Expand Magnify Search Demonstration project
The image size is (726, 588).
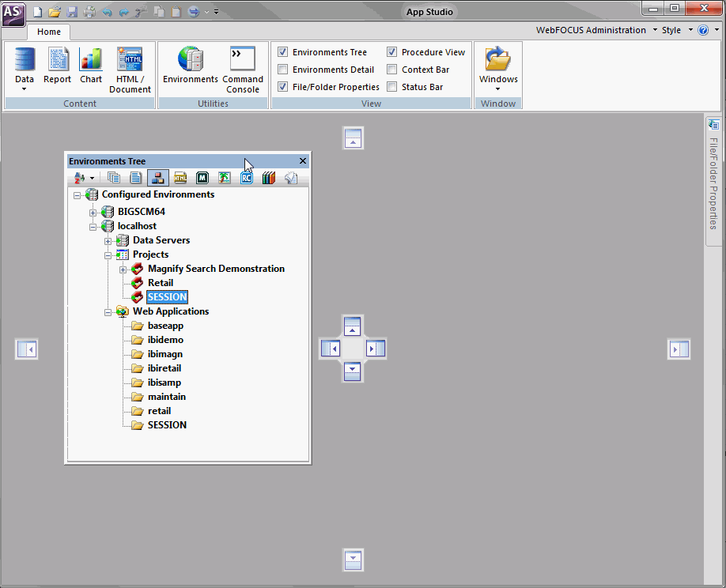click(123, 269)
